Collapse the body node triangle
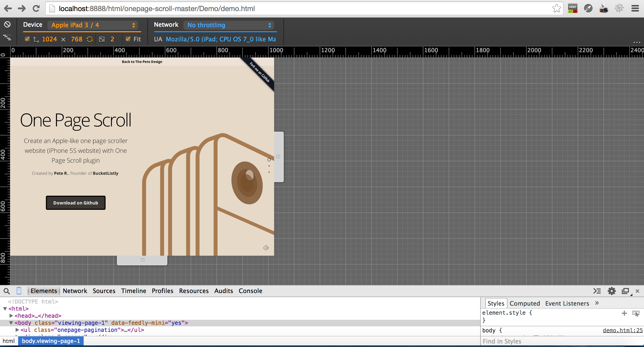 click(11, 323)
